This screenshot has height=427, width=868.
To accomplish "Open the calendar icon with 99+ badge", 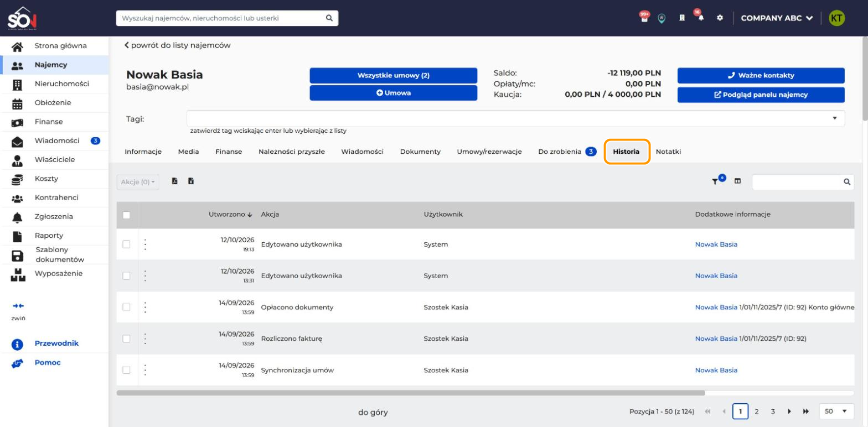I will (644, 18).
